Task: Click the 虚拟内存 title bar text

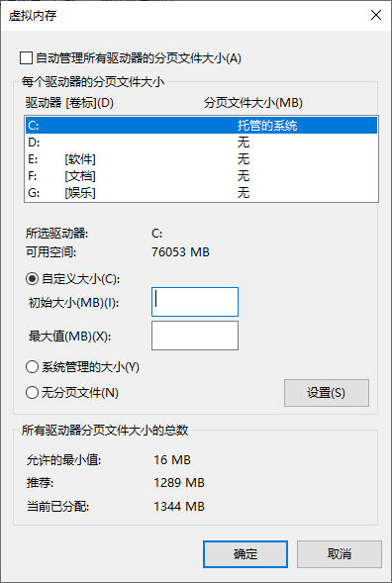Action: [33, 16]
